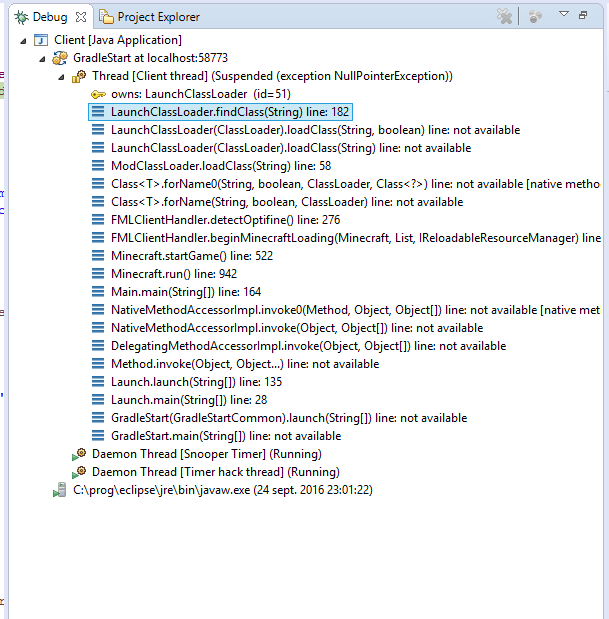The image size is (609, 619).
Task: Collapse the GradleStart at localhost node
Action: pos(42,58)
